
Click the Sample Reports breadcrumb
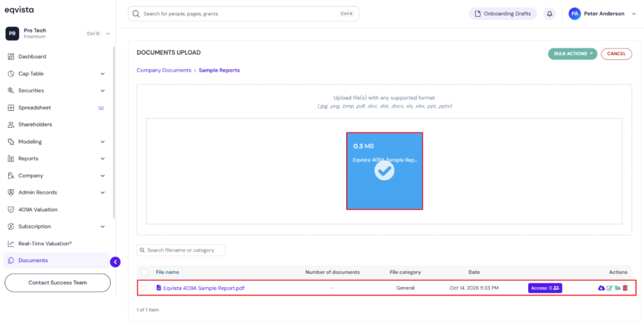point(219,70)
